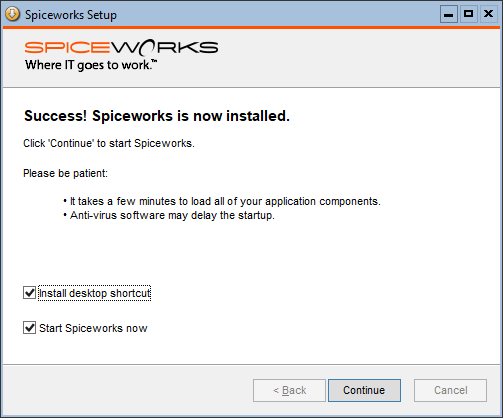The image size is (503, 418).
Task: Click the 'Please be patient:' text
Action: pos(65,173)
